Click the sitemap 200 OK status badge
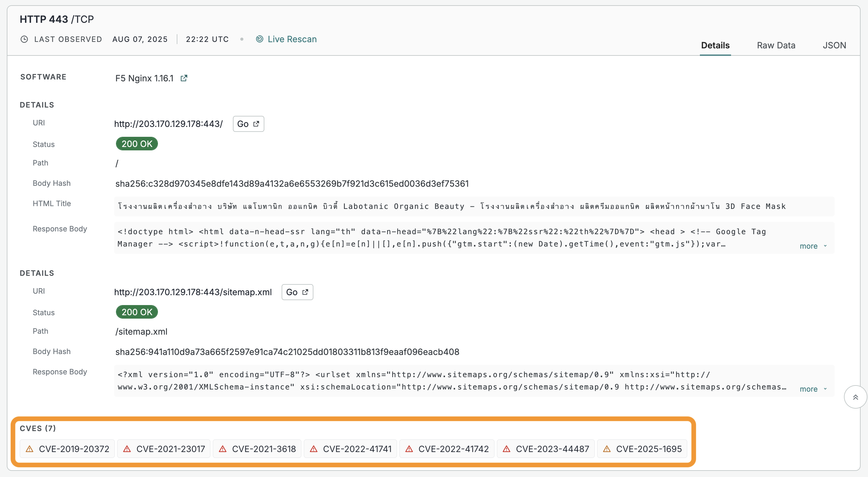This screenshot has width=868, height=477. [137, 312]
